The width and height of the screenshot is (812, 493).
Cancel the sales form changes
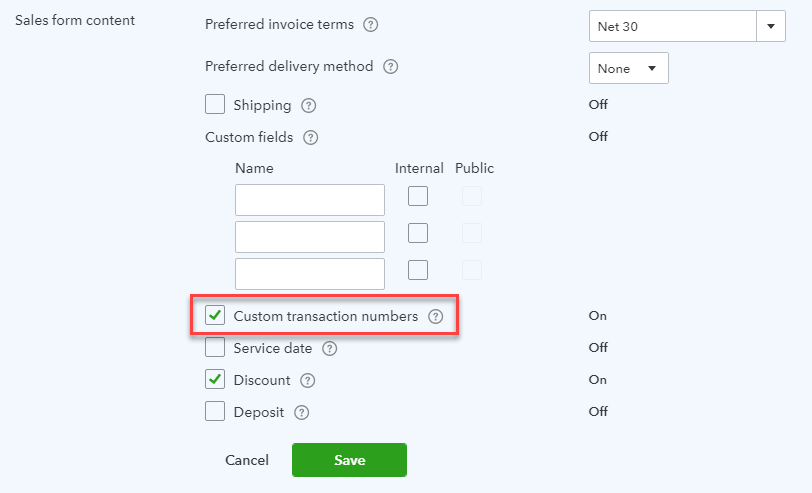(247, 460)
